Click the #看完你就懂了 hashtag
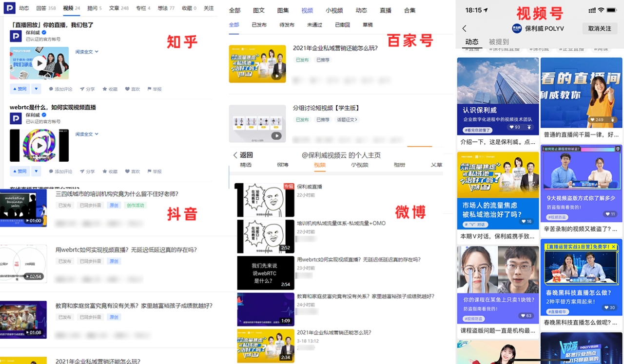 pos(478,131)
